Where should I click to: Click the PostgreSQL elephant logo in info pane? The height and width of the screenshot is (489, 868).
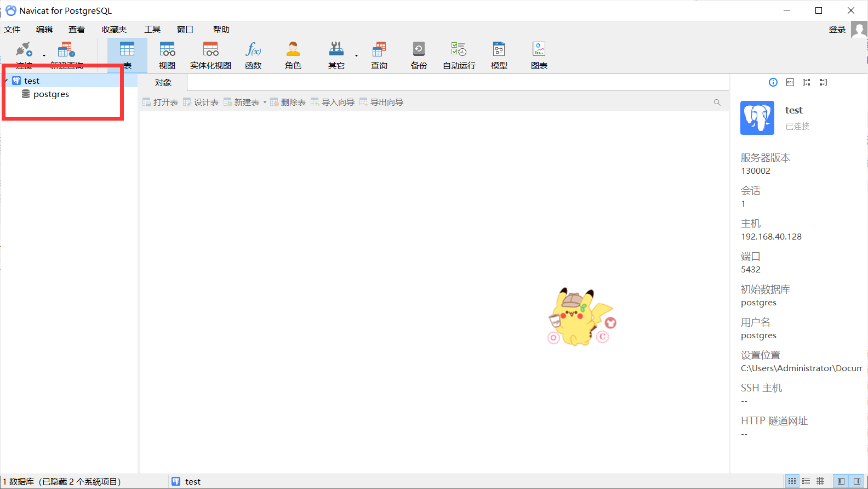[x=757, y=118]
